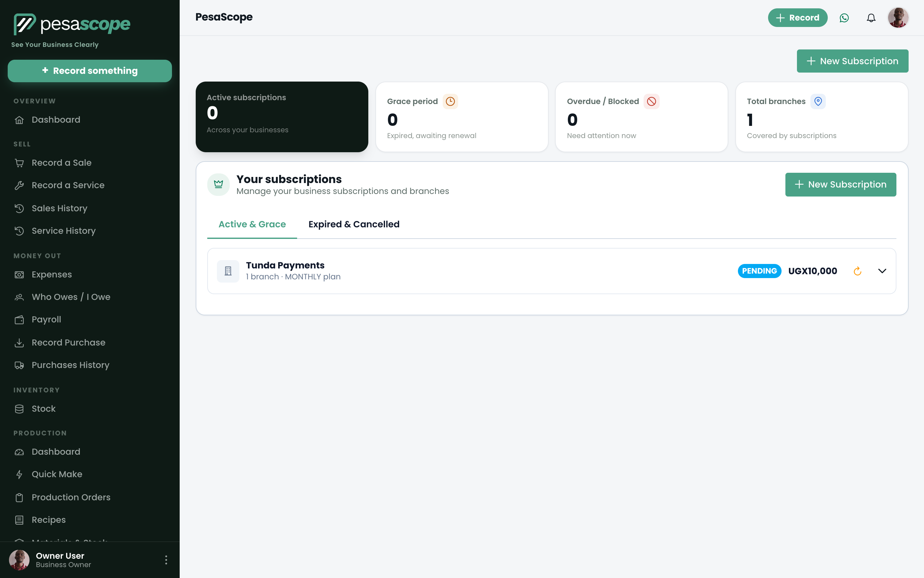The height and width of the screenshot is (578, 924).
Task: Select the Total branches card
Action: point(822,117)
